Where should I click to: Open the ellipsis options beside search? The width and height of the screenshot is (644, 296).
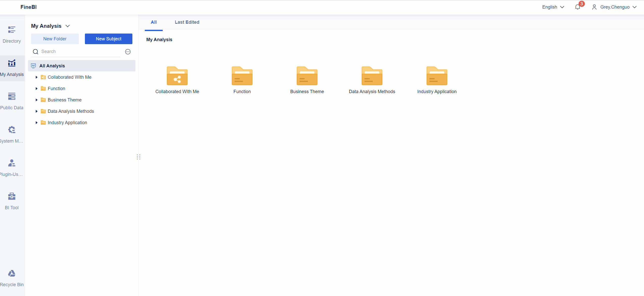tap(128, 51)
